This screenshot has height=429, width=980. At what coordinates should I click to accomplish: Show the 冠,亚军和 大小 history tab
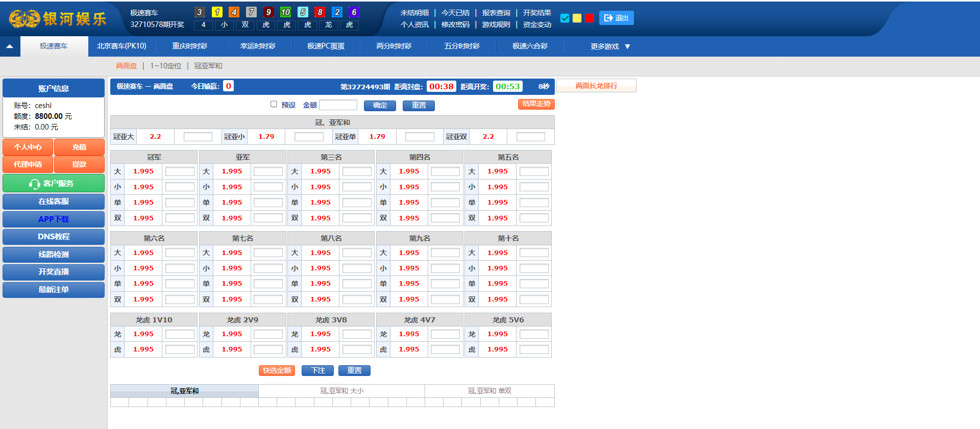pos(341,391)
